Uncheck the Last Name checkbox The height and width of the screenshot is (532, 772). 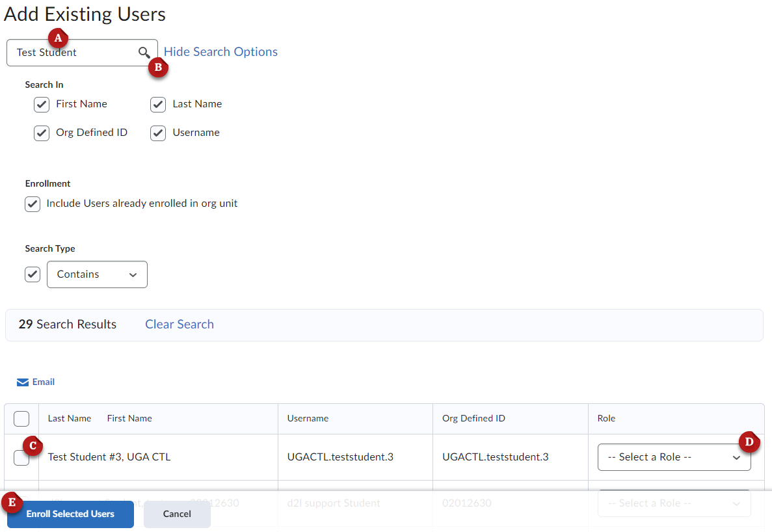click(158, 105)
